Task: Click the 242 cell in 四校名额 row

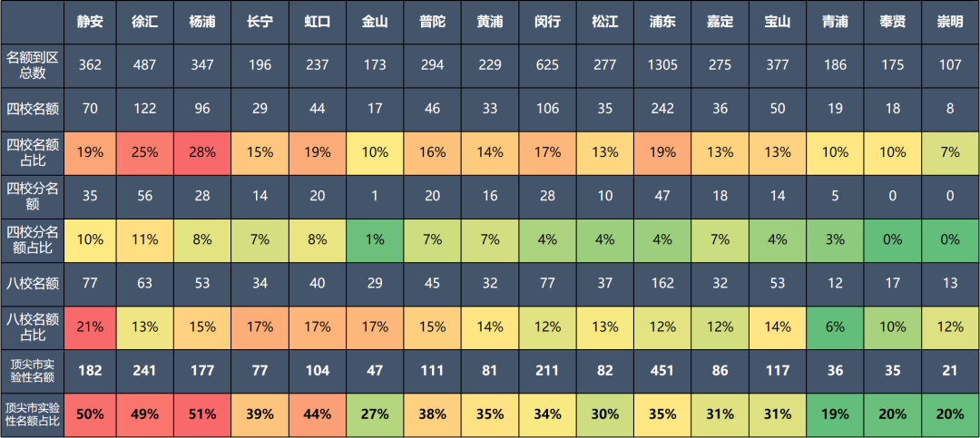Action: tap(661, 109)
